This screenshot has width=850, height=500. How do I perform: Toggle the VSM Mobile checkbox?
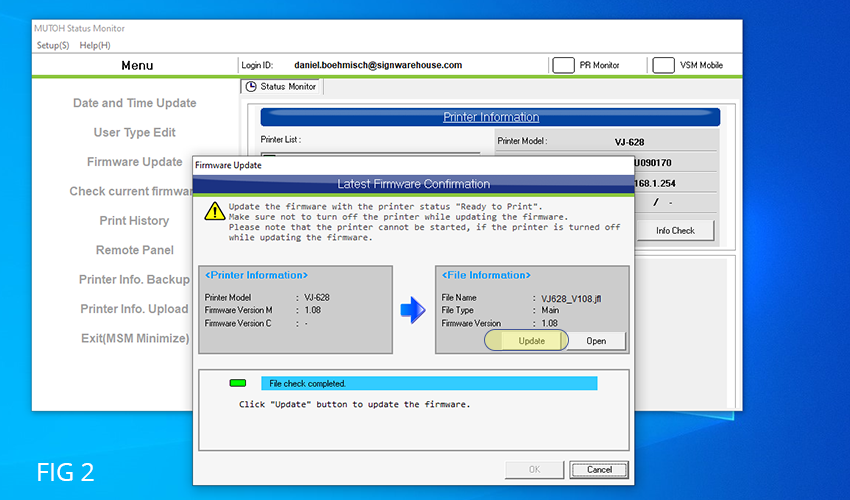tap(663, 65)
